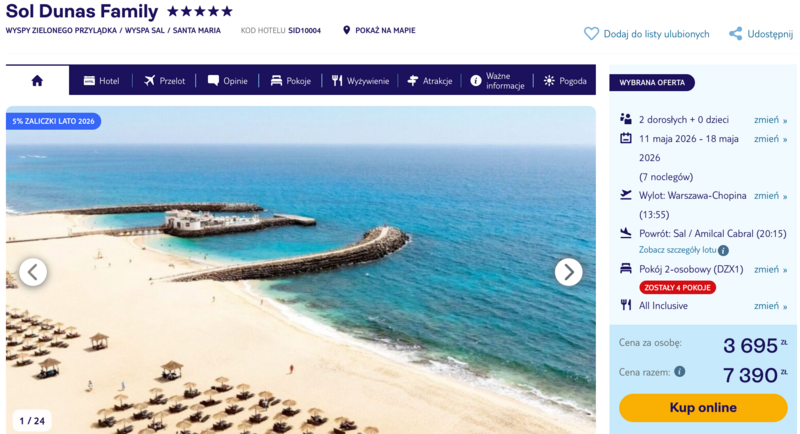Click the map pin icon Pokaż na mapie
Screen dimensions: 800x434
point(346,31)
